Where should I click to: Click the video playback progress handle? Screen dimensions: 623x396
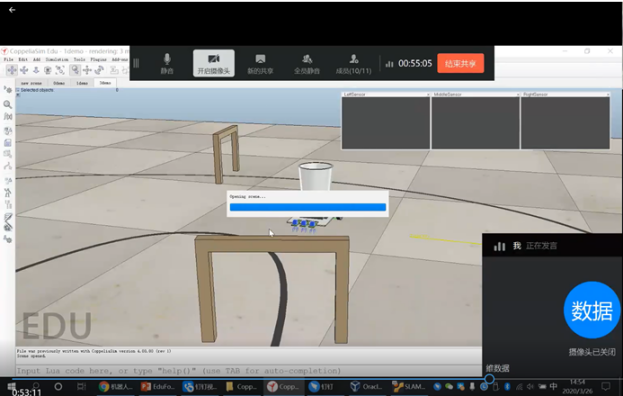(490, 379)
